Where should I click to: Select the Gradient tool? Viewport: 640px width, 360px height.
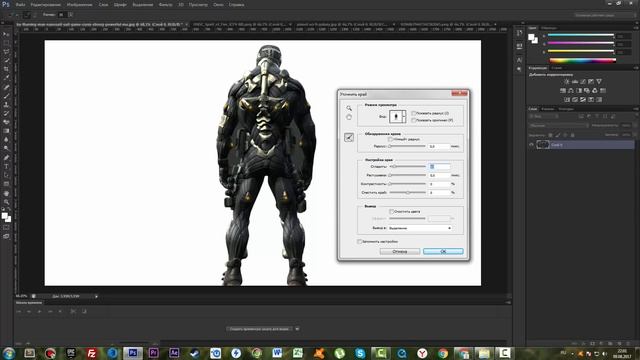pos(6,131)
